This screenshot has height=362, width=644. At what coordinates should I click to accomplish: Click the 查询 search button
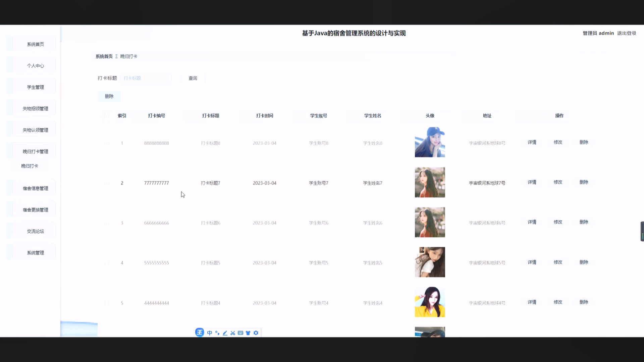(x=192, y=78)
